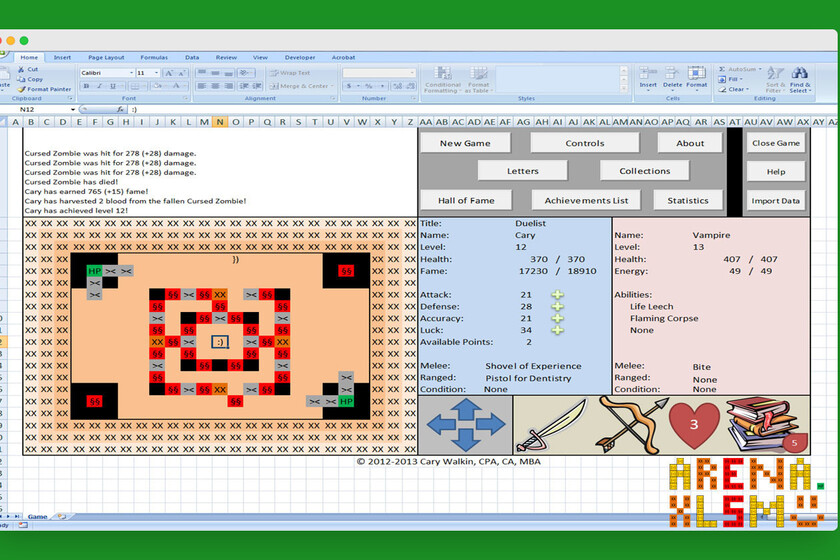Click the Format Painter brush
This screenshot has height=560, width=840.
point(21,89)
